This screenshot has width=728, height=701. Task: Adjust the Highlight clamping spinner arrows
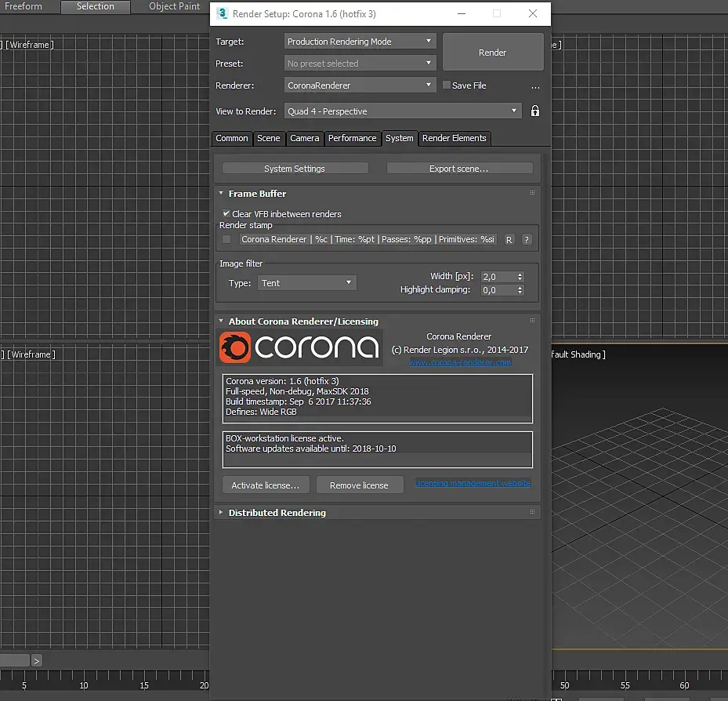(520, 290)
